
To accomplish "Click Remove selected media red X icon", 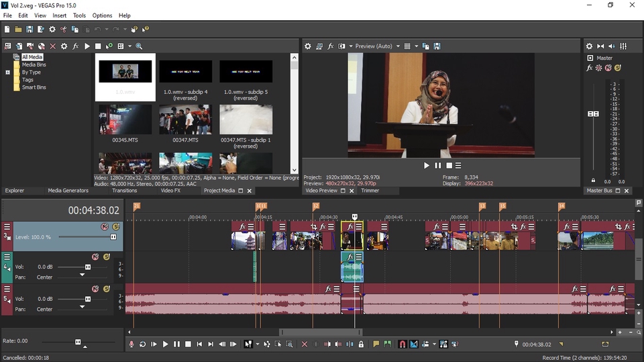I will [52, 46].
